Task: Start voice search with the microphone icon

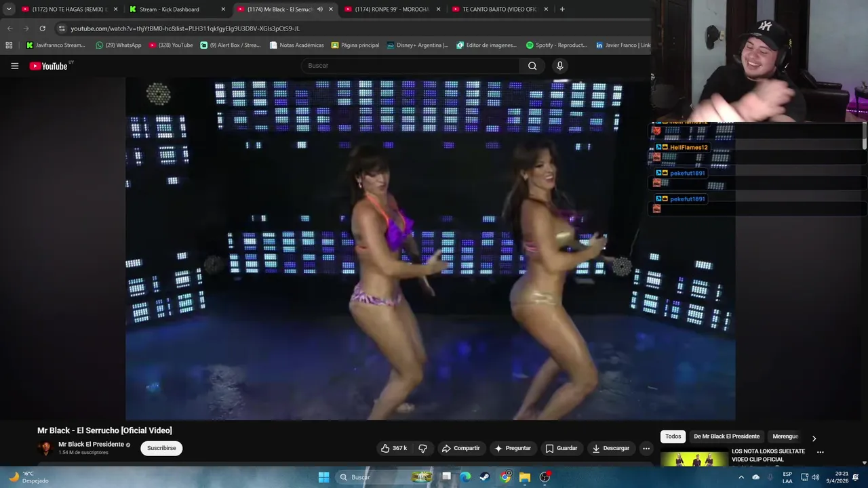Action: pos(559,66)
